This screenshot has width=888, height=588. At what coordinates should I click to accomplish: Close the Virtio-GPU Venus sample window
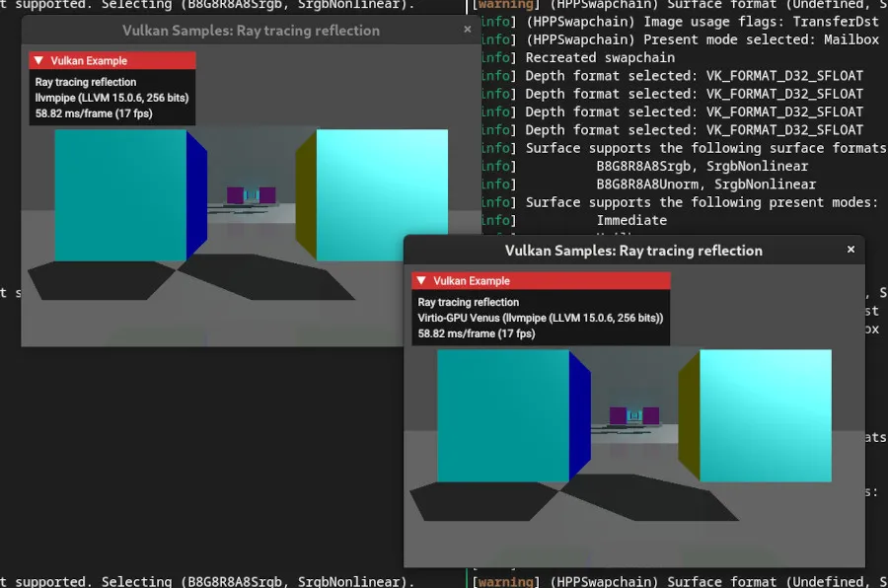pos(851,250)
